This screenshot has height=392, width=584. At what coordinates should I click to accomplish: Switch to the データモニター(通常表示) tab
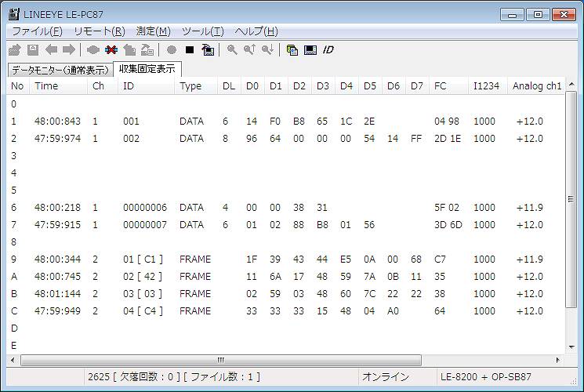59,70
